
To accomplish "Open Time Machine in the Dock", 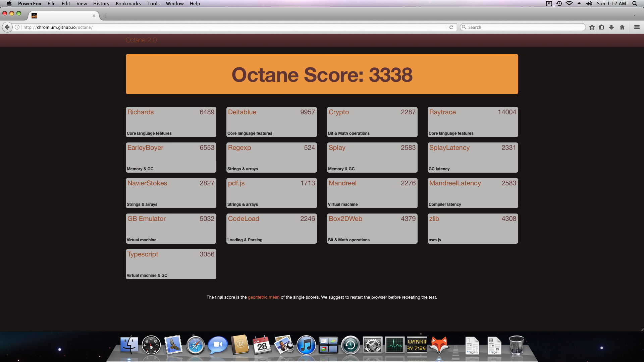I will coord(351,345).
